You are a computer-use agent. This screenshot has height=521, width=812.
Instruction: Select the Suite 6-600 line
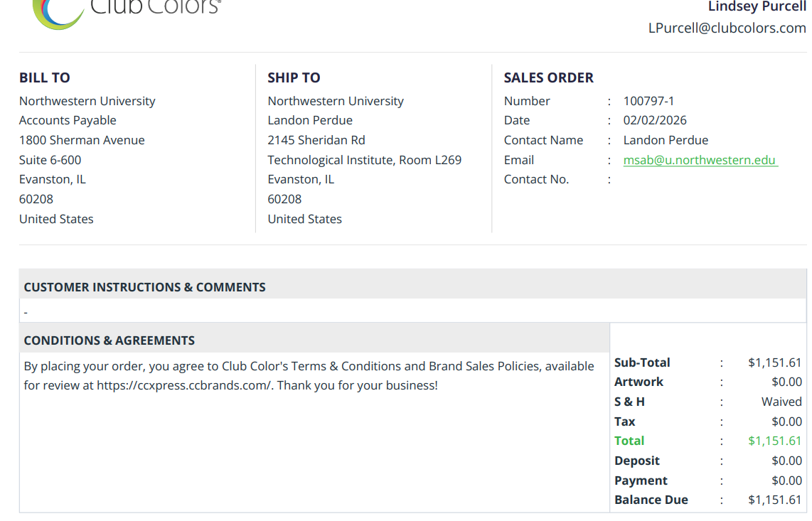50,160
